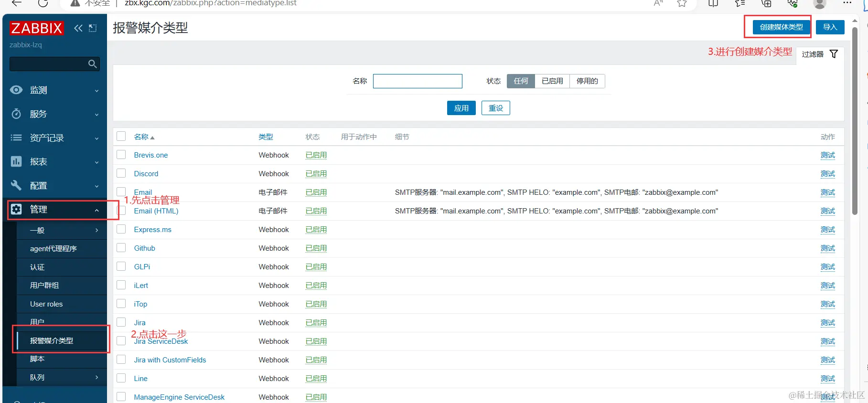Click the eye icon next to 监测
Viewport: 868px width, 403px height.
click(16, 90)
